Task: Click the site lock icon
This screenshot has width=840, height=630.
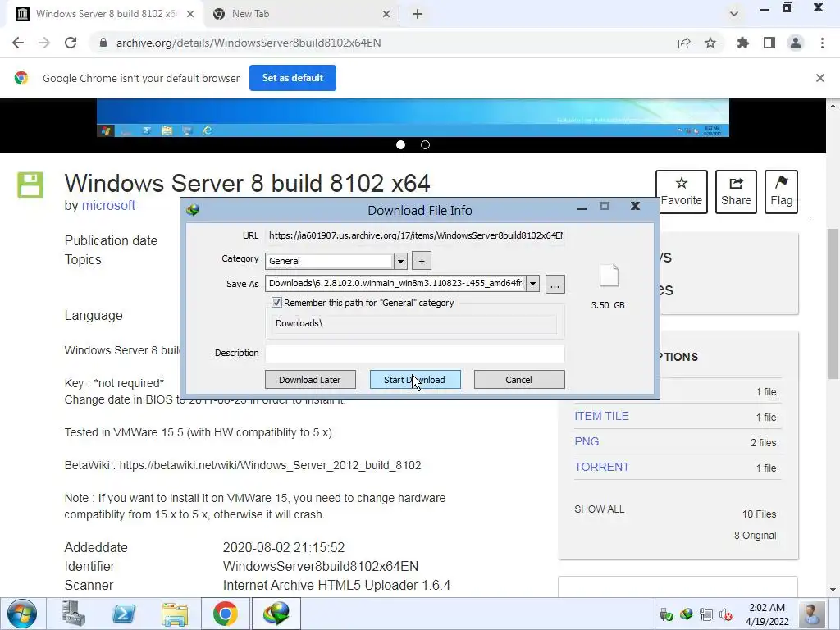Action: pyautogui.click(x=103, y=43)
